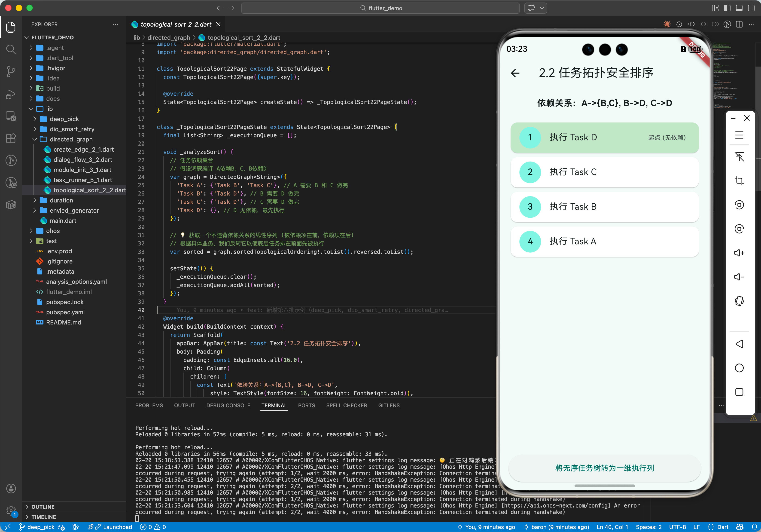Click Launchpad in status bar

(x=117, y=527)
